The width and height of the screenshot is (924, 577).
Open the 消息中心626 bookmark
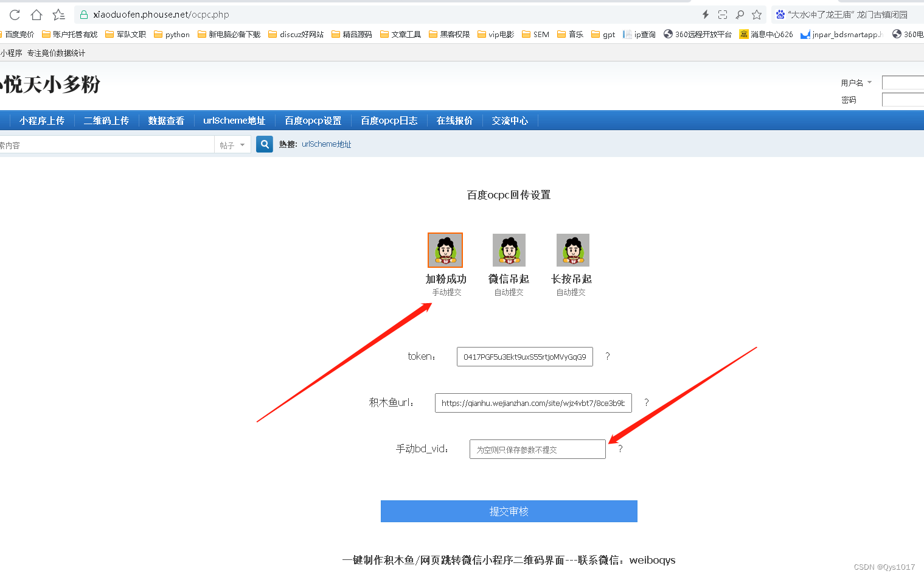[766, 35]
